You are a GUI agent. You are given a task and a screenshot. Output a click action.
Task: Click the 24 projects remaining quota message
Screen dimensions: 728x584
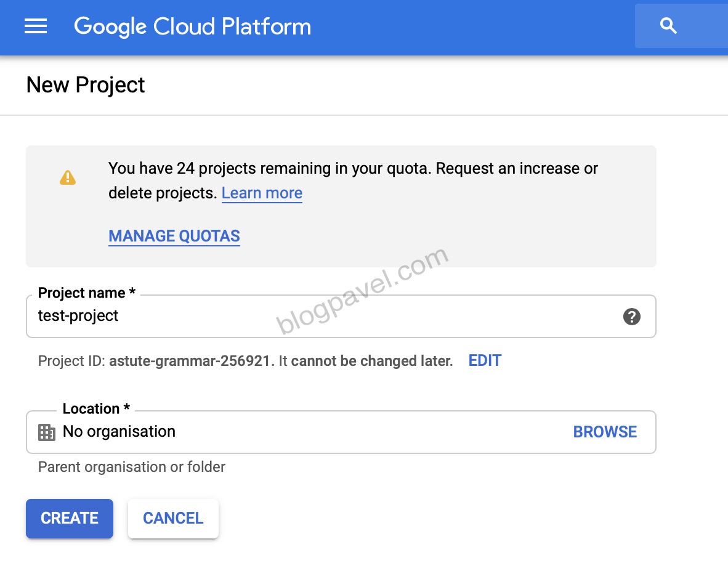coord(353,169)
